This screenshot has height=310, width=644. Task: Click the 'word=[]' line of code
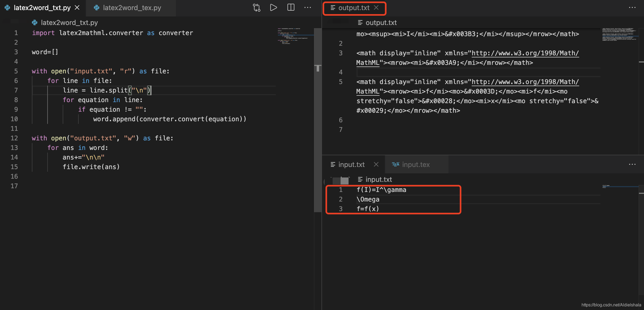click(45, 52)
